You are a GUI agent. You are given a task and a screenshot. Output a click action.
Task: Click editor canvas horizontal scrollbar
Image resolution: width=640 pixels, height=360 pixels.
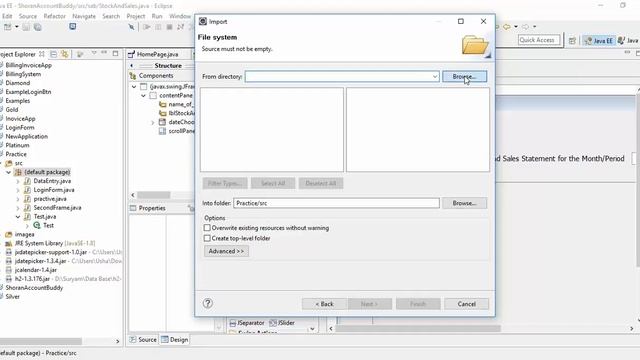coord(418,328)
